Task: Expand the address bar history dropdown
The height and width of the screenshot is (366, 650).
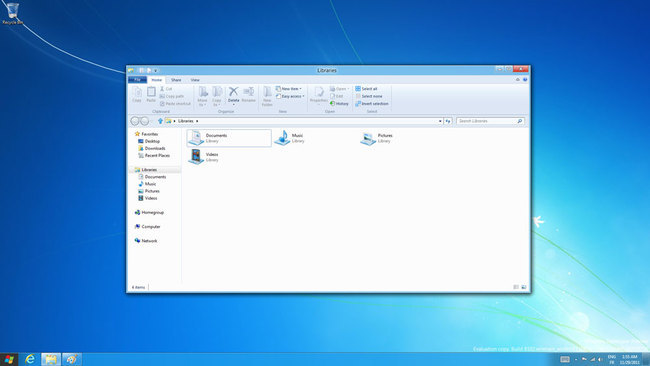Action: pyautogui.click(x=440, y=121)
